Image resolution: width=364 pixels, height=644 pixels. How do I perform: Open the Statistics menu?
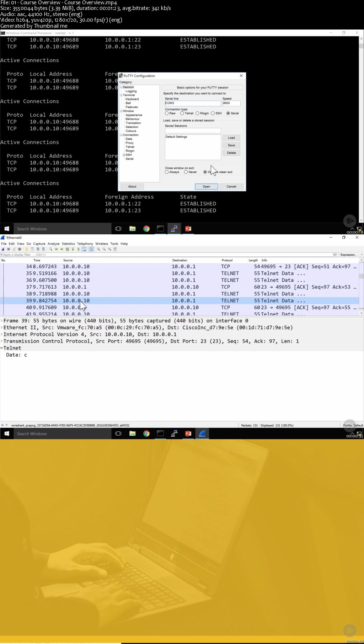coord(68,244)
